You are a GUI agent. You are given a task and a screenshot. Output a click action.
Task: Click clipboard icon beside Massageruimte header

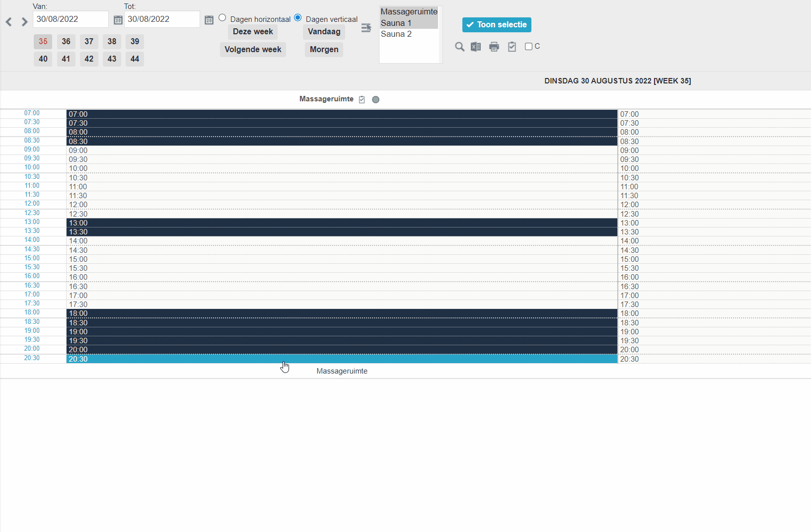point(362,99)
